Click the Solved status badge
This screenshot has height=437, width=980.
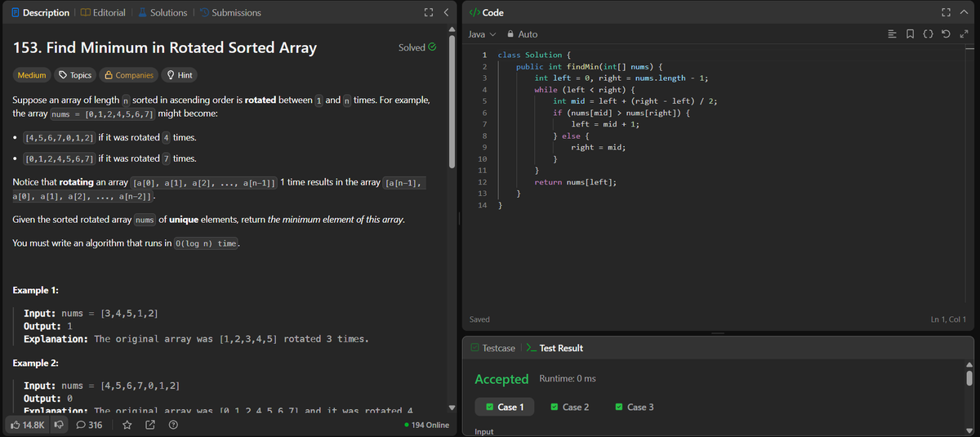pos(417,47)
